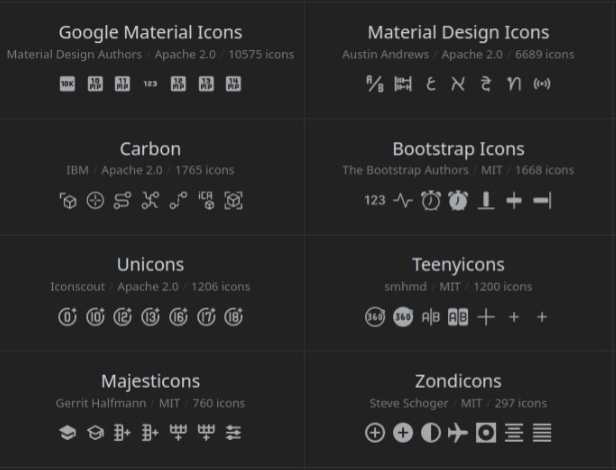Screen dimensions: 616x470
Task: Click the align-justified lines icon in Zondicons
Action: pos(542,433)
